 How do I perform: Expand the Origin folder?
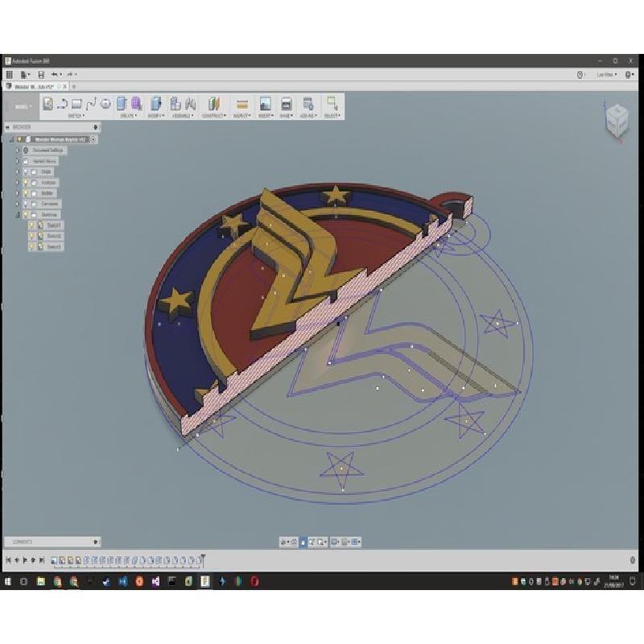click(17, 171)
